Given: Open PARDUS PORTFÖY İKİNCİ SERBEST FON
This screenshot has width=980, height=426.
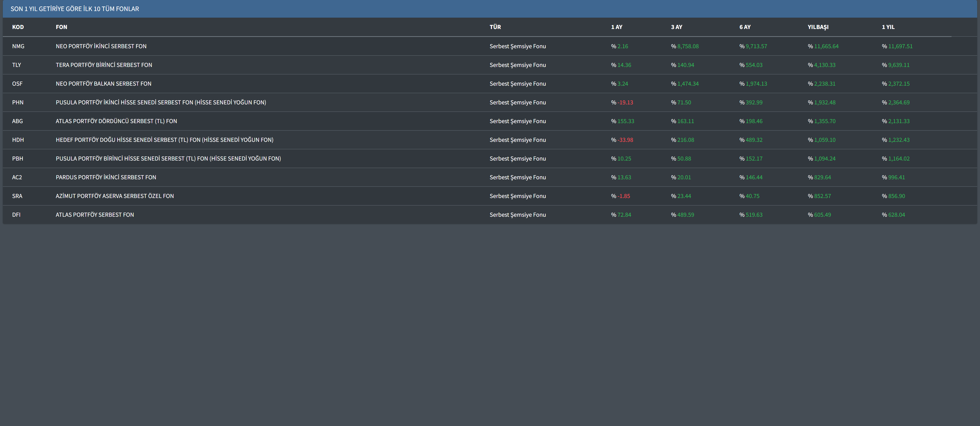Looking at the screenshot, I should click(x=106, y=177).
